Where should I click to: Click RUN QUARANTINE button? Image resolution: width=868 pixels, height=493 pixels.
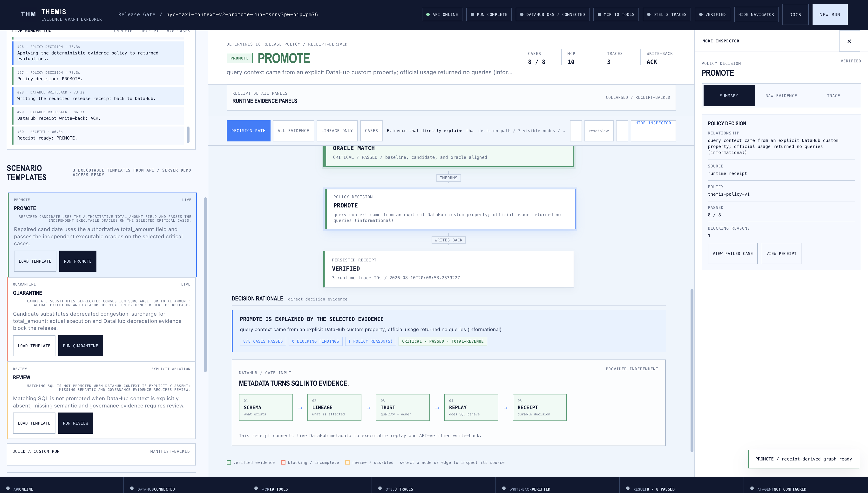coord(80,346)
